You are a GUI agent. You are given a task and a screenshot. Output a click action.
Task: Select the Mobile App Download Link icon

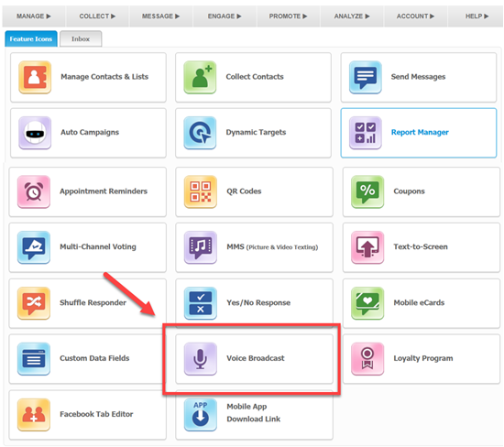click(201, 415)
